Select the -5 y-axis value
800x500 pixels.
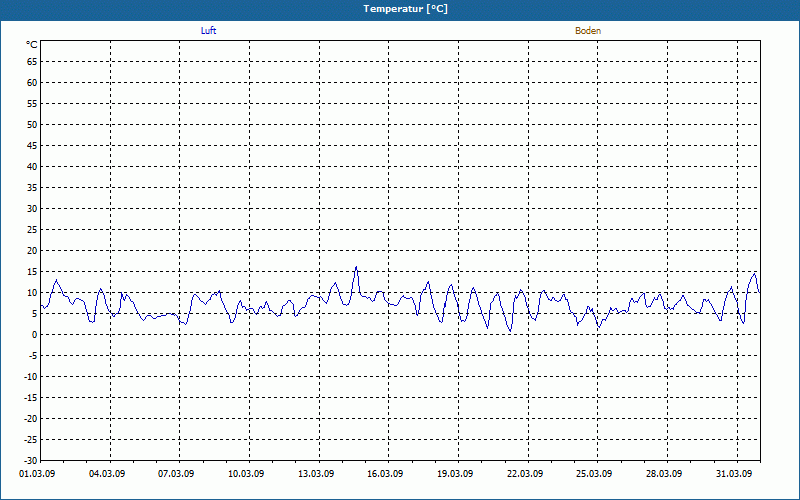click(32, 356)
